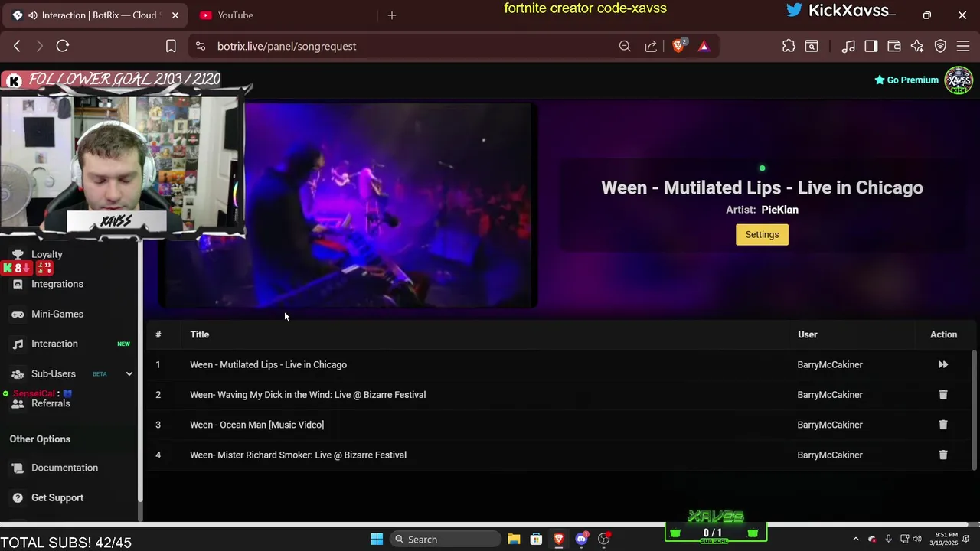This screenshot has width=980, height=551.
Task: Open Microsoft Store from taskbar
Action: pos(536,540)
